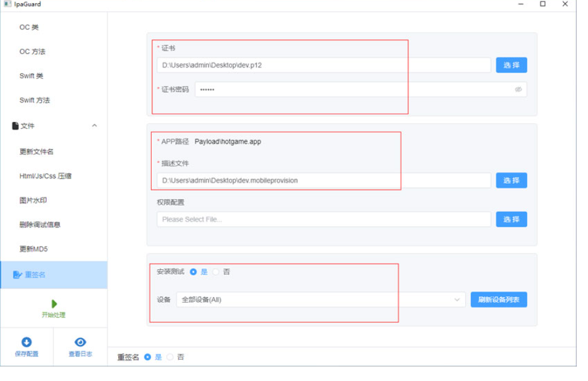The image size is (588, 381).
Task: Toggle certificate password visibility eye icon
Action: tap(520, 89)
